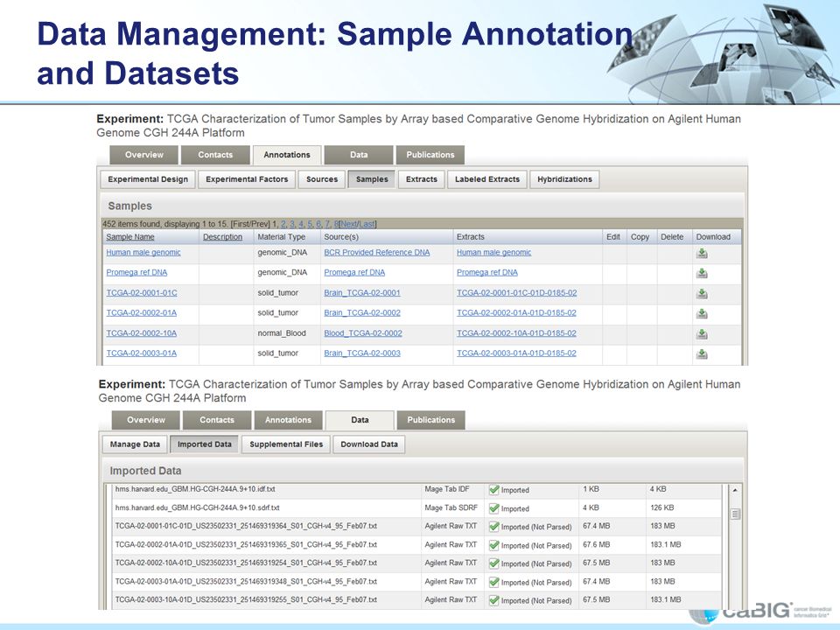This screenshot has width=840, height=630.
Task: Open extract TCGA-02-0002-01A-01D-0185-02
Action: point(516,313)
